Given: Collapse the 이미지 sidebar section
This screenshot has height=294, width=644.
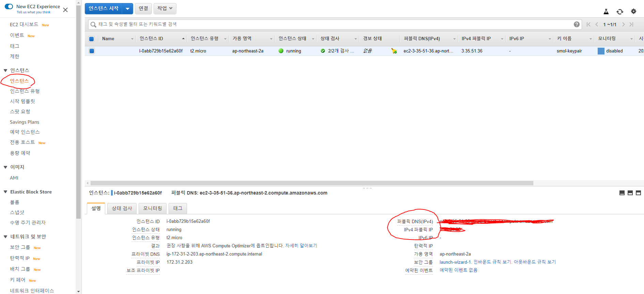Looking at the screenshot, I should point(5,167).
